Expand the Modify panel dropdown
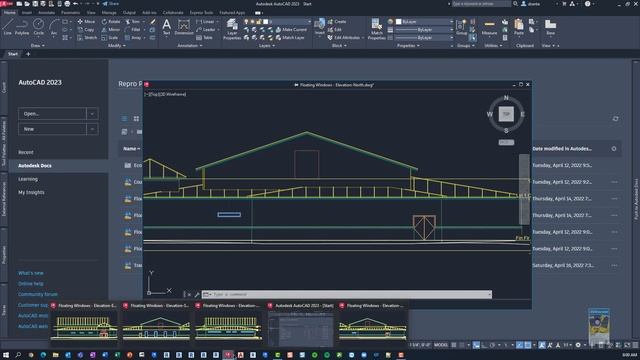Viewport: 640px width, 360px height. 117,46
